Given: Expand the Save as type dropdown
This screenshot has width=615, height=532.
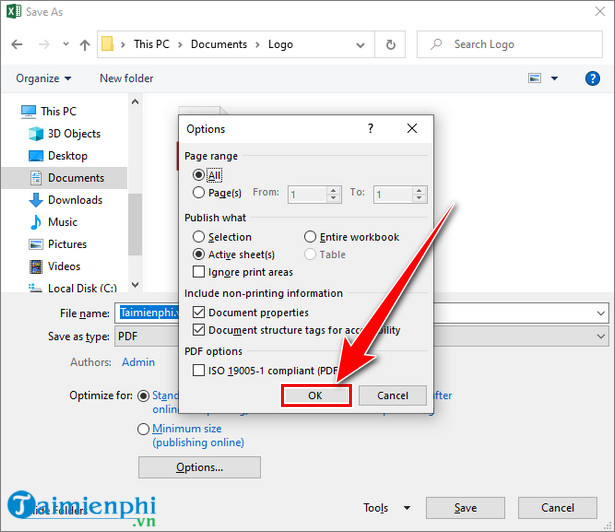Looking at the screenshot, I should [x=601, y=336].
